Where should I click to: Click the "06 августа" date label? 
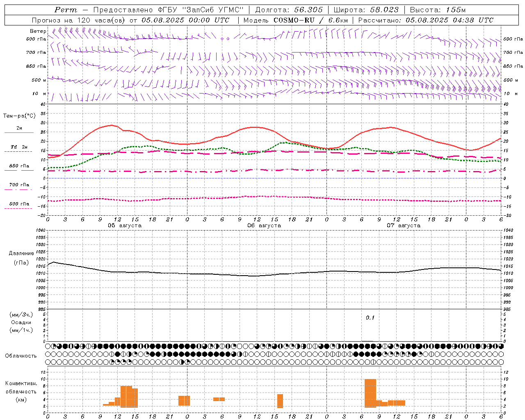[x=264, y=226]
